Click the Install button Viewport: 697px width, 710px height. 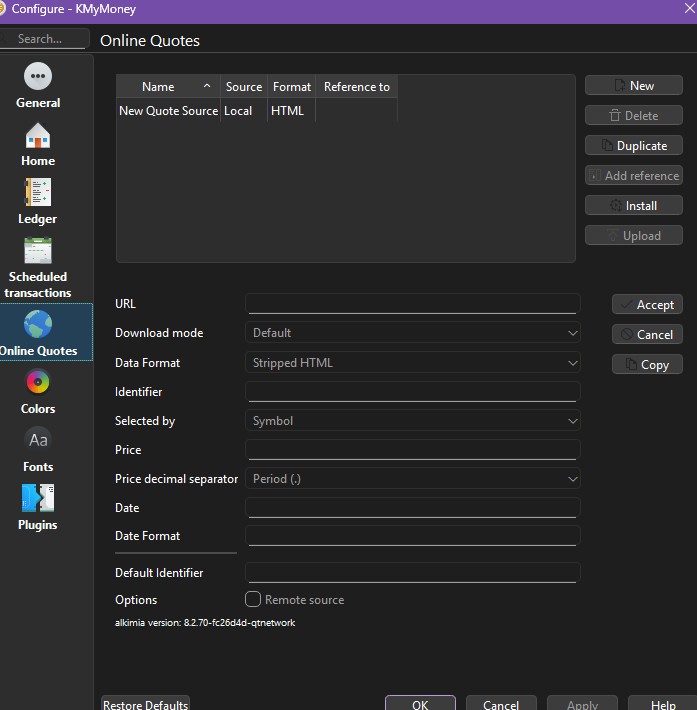click(x=634, y=206)
